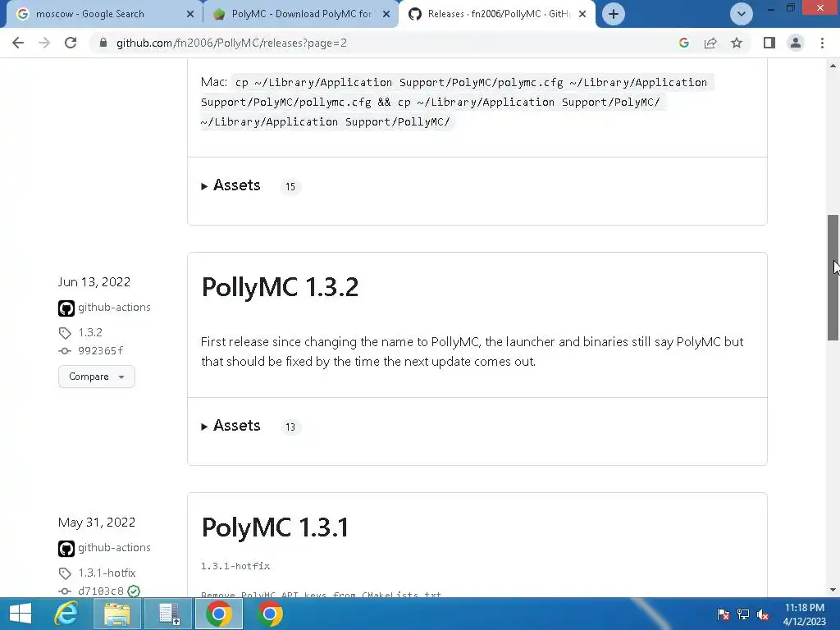Expand Assets 15 section
The image size is (840, 630).
[x=231, y=185]
